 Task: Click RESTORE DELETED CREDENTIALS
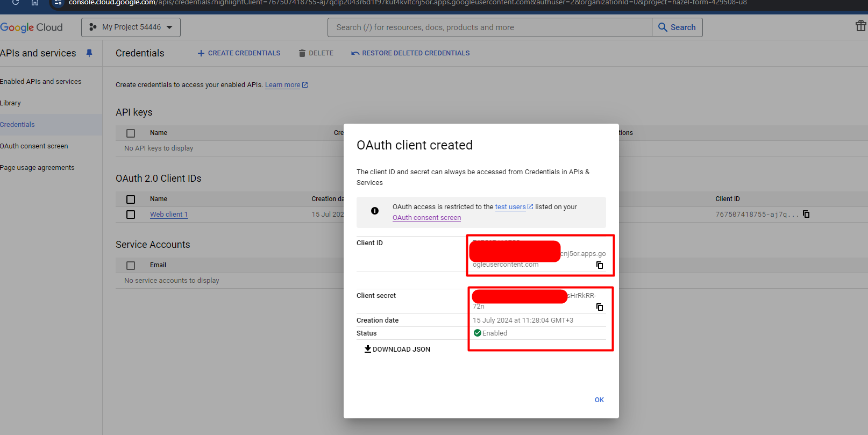pyautogui.click(x=410, y=53)
